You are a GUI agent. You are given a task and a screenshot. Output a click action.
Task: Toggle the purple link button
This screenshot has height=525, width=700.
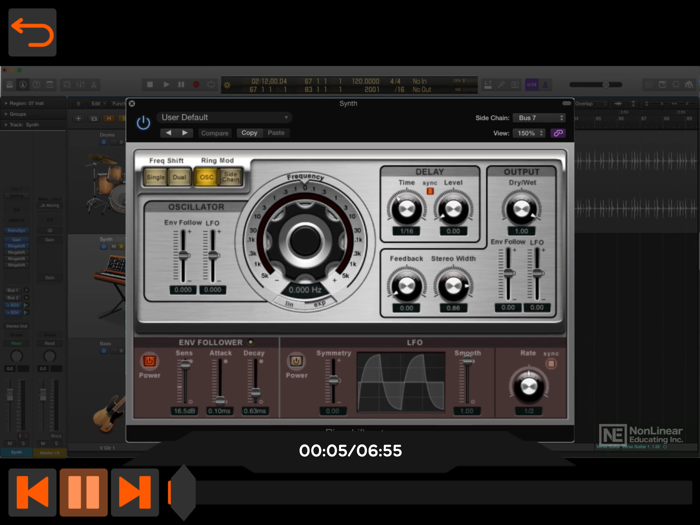pos(558,133)
